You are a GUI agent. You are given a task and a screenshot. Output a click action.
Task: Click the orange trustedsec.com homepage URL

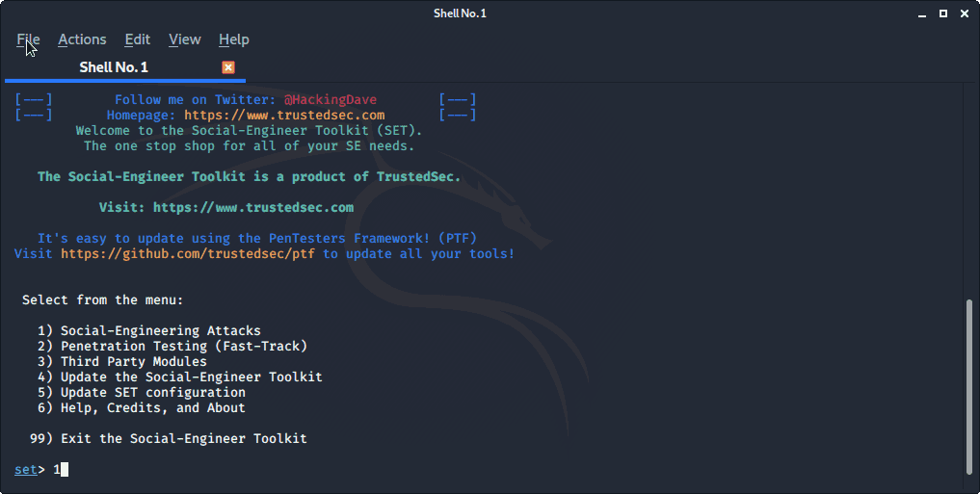pos(284,115)
